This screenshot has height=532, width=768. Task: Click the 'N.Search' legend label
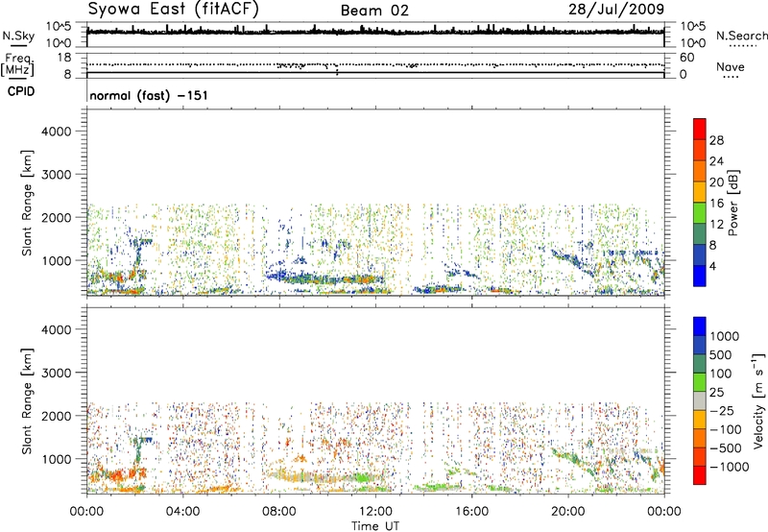741,36
